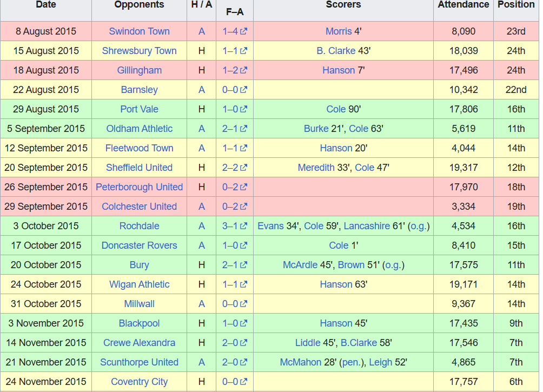Click Brown own-goal scorer link

(351, 265)
